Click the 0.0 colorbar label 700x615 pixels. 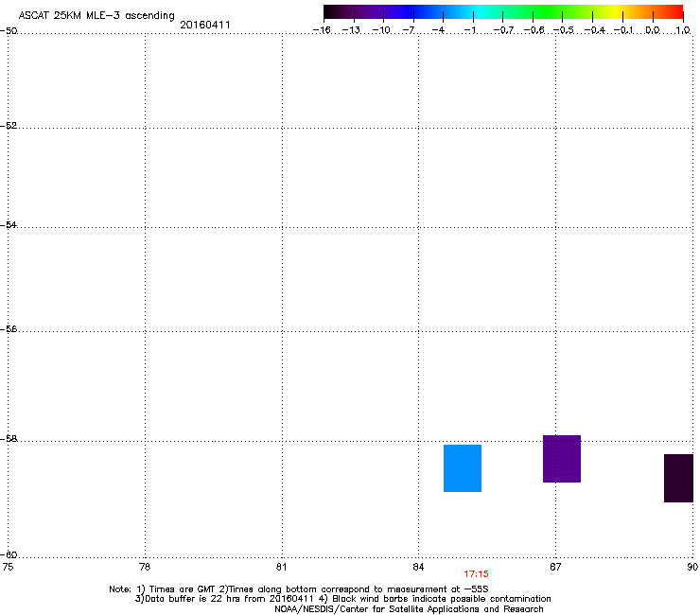pos(653,30)
